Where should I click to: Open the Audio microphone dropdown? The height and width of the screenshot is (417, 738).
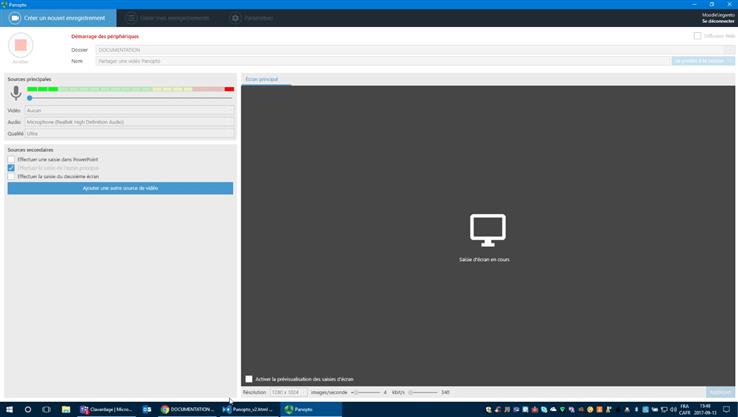pyautogui.click(x=129, y=122)
